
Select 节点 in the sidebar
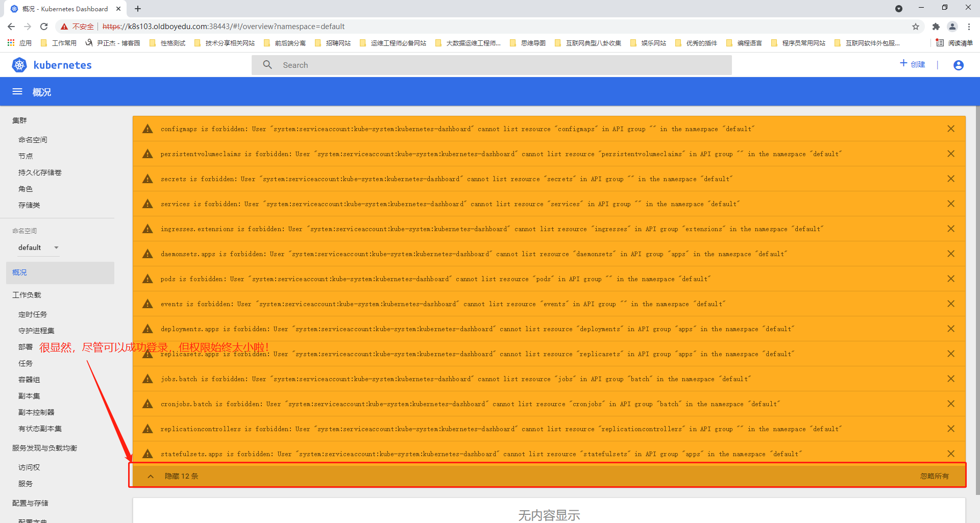point(26,156)
